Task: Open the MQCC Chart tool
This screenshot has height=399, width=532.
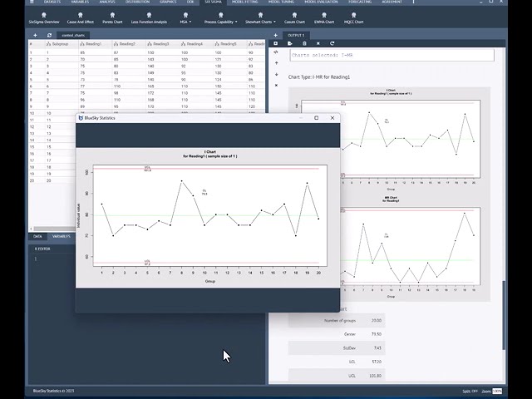Action: coord(353,18)
